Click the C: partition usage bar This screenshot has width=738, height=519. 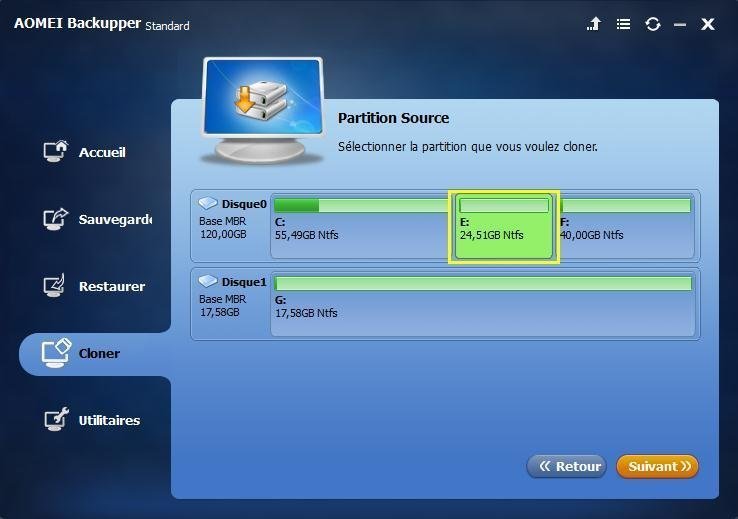[361, 205]
